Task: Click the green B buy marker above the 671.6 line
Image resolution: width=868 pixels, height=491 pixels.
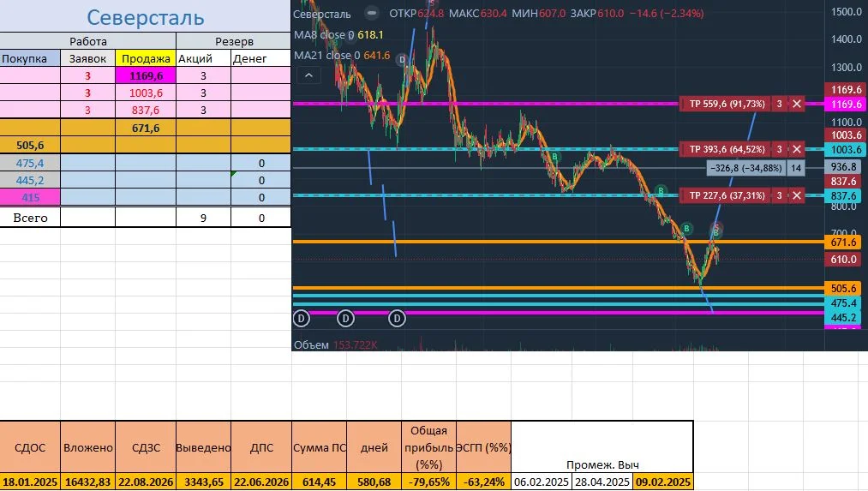Action: point(686,228)
